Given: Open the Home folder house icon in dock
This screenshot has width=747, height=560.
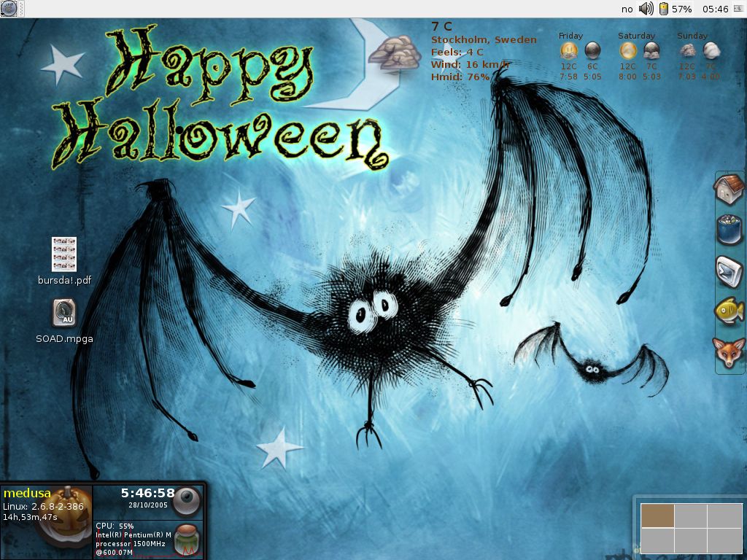Looking at the screenshot, I should 729,189.
